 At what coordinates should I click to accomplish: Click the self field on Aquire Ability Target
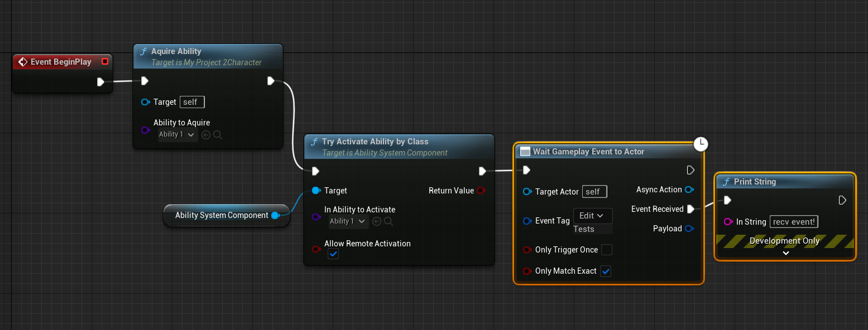[x=193, y=102]
